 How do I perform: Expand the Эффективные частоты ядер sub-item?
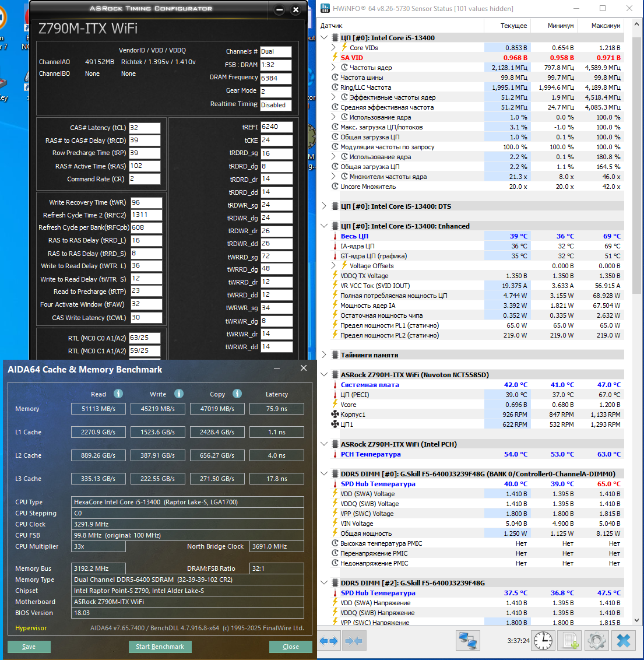(x=333, y=97)
